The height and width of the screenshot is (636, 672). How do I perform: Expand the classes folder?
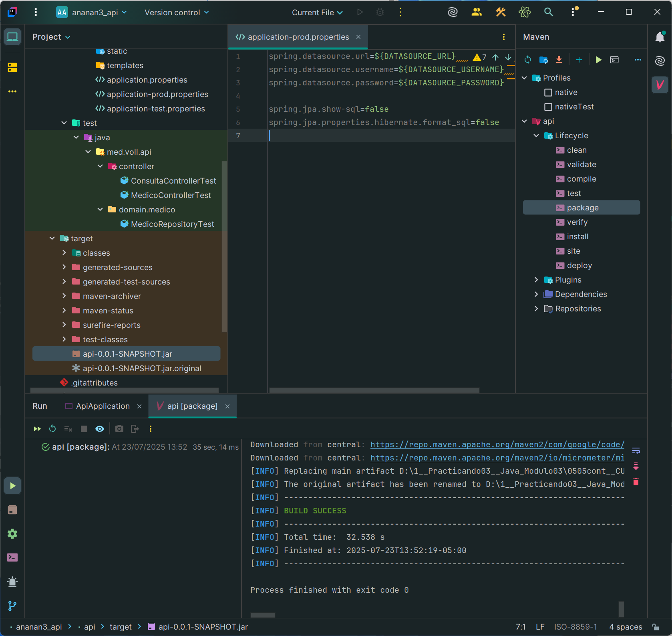tap(64, 253)
